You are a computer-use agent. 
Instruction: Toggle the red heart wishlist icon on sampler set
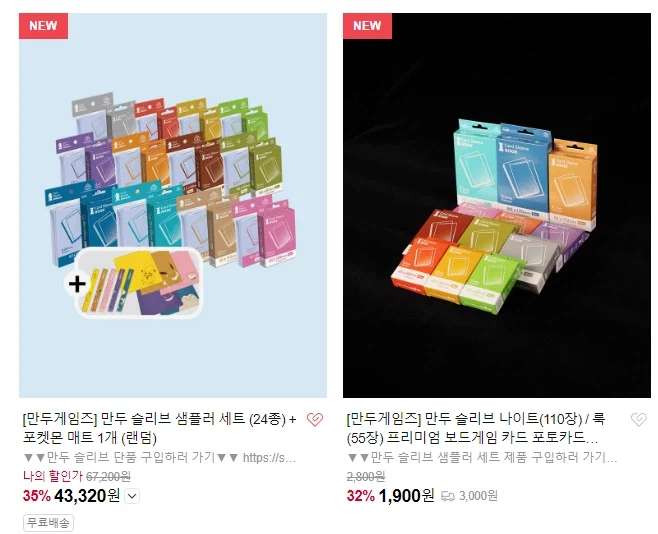tap(315, 419)
